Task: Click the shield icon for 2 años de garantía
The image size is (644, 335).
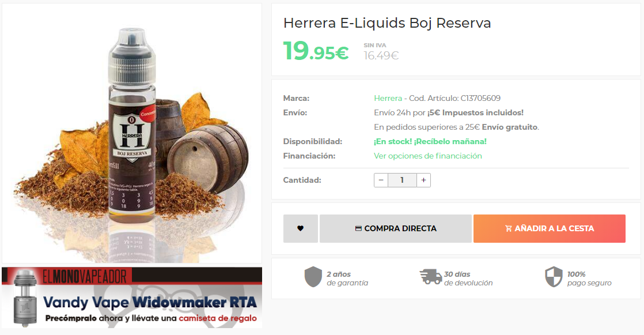Action: pos(313,277)
